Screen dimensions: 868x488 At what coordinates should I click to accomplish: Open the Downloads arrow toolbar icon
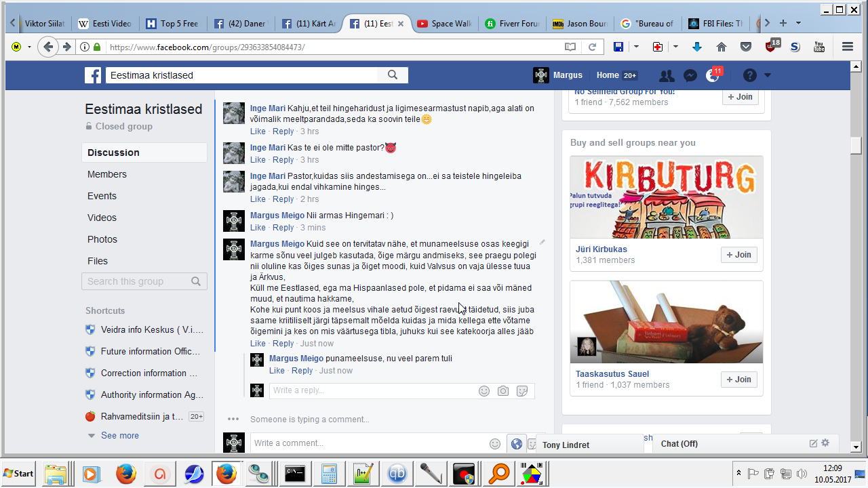[x=697, y=47]
